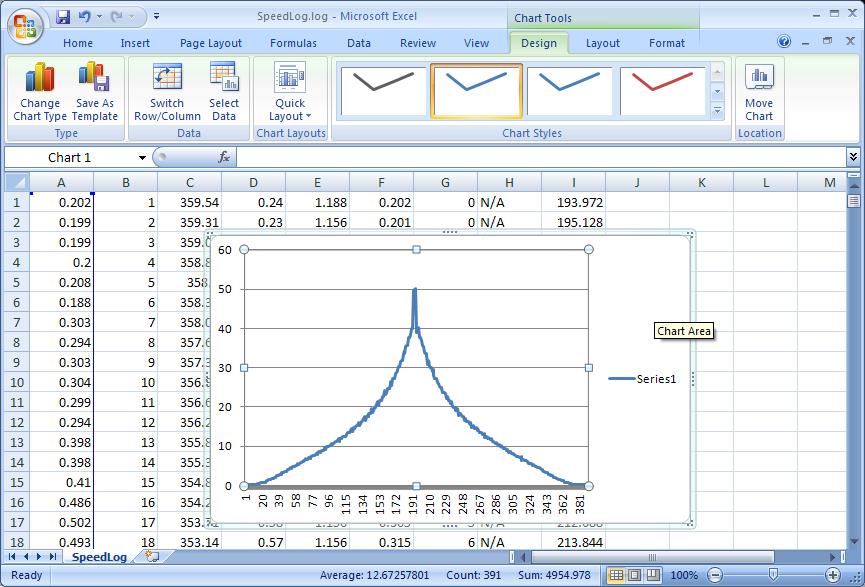Jump to the first sheet tab
Image resolution: width=865 pixels, height=587 pixels.
12,557
